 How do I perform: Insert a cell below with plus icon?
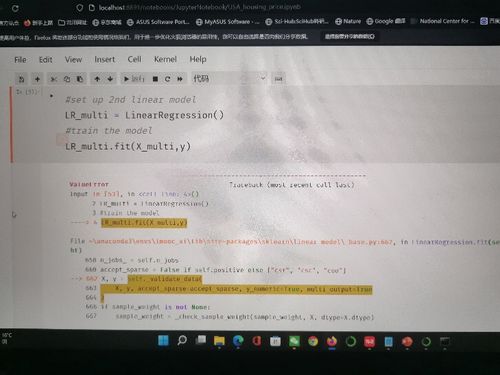[x=37, y=79]
